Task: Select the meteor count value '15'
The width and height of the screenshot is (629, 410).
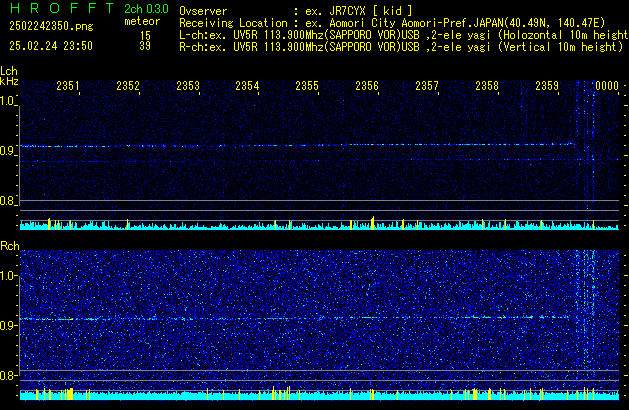Action: coord(145,35)
